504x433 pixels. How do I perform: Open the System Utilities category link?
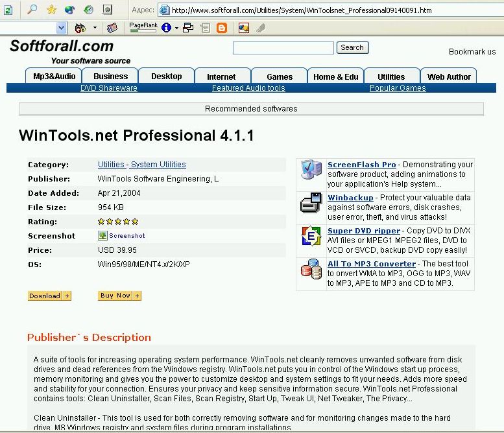(x=158, y=165)
